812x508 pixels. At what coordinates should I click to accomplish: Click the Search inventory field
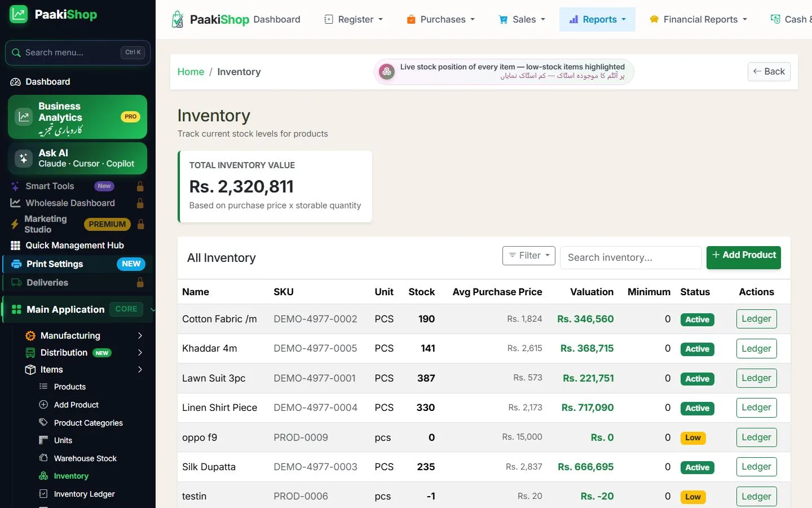[x=631, y=257]
